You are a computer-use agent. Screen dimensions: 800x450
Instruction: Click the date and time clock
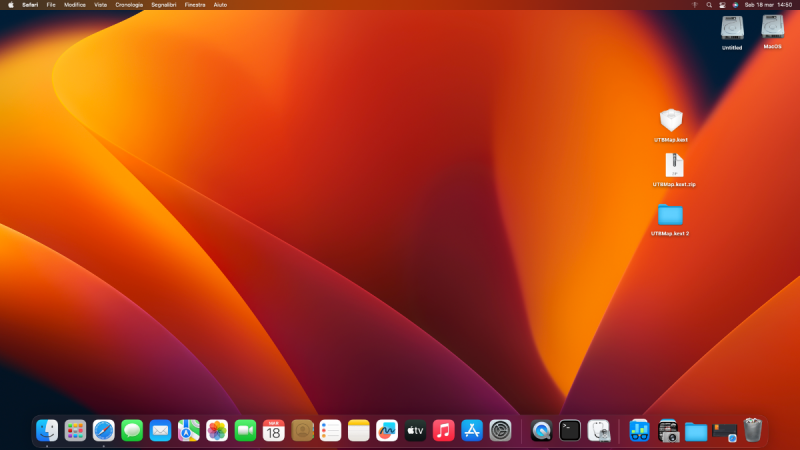point(768,5)
